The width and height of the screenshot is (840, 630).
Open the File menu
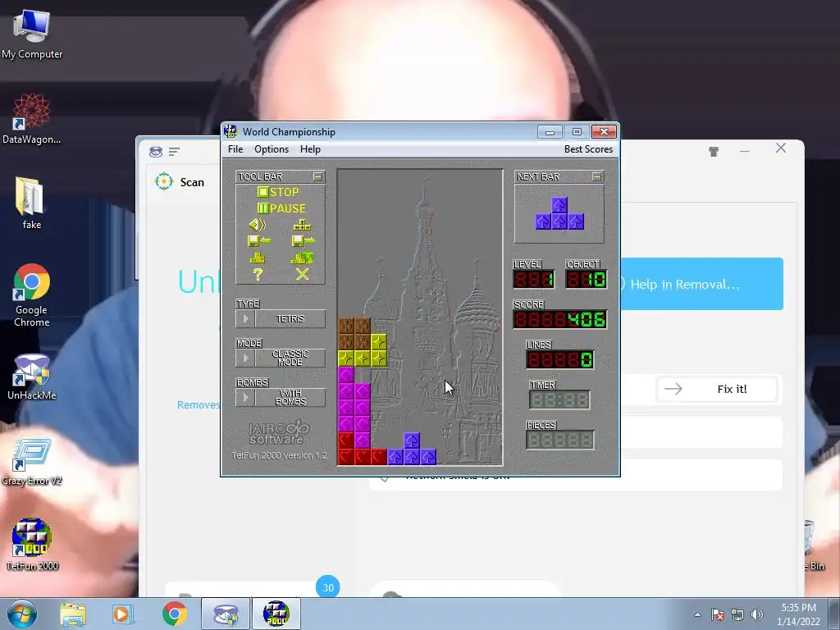coord(235,149)
